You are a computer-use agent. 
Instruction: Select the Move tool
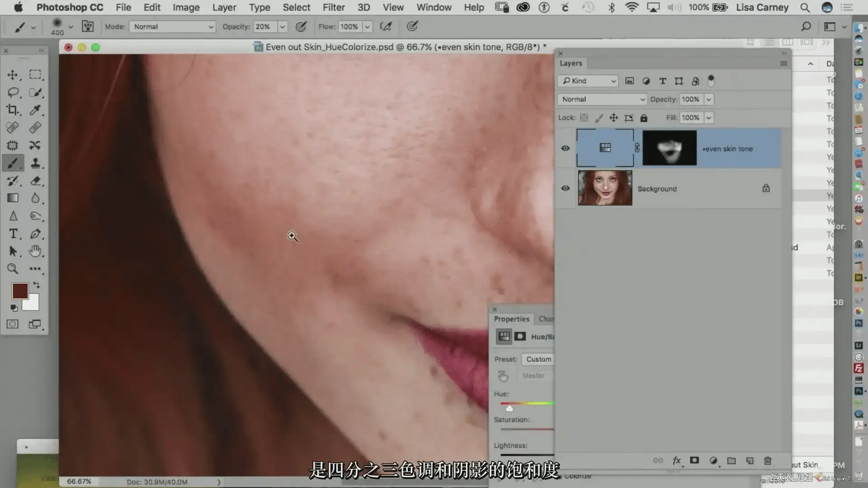click(x=13, y=75)
